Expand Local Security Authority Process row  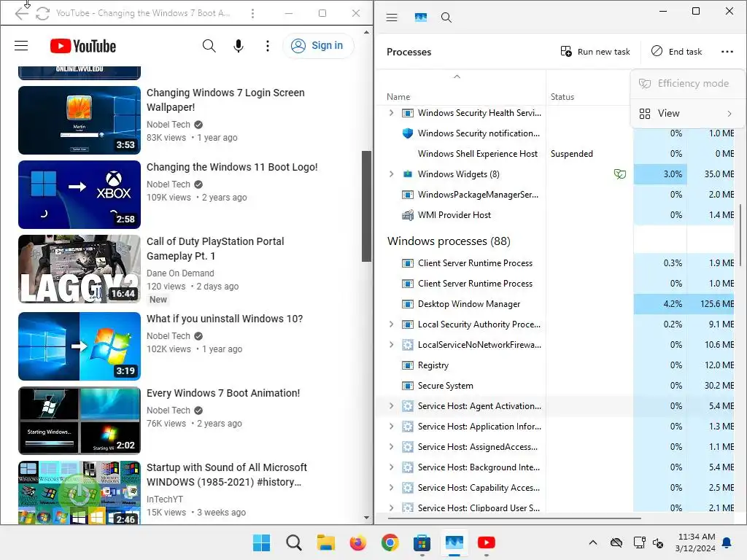pyautogui.click(x=391, y=324)
